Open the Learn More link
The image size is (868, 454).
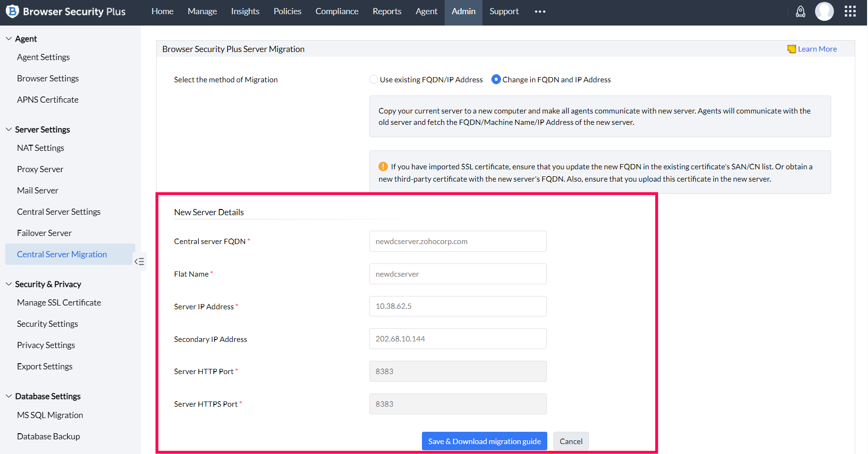point(817,49)
